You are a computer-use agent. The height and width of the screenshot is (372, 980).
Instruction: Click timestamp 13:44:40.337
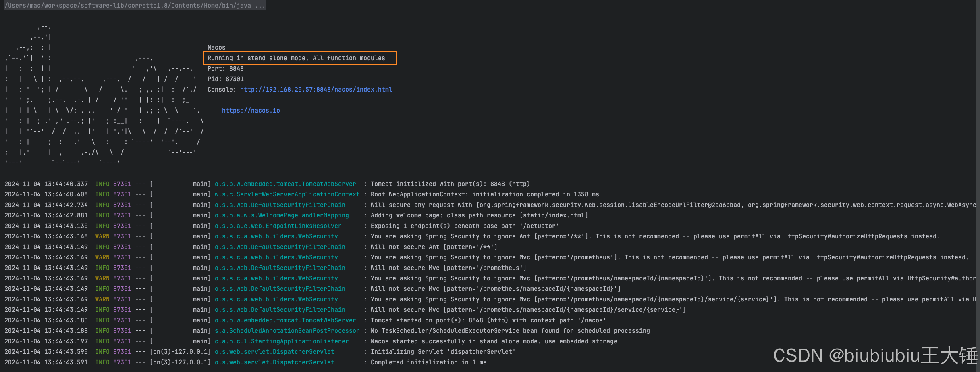coord(66,184)
